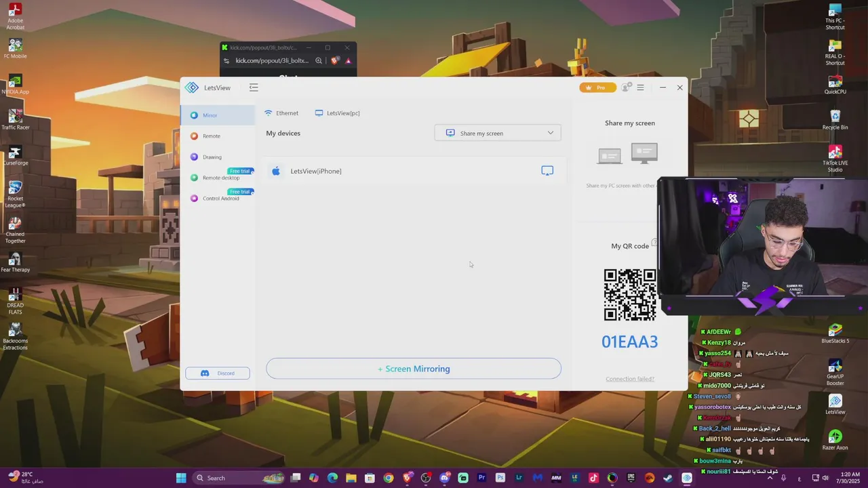
Task: Select the Mirror sidebar item
Action: (218, 115)
